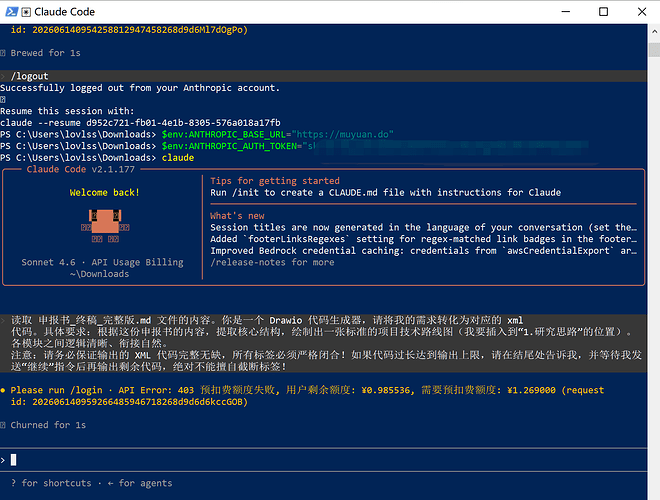Click the window title 'Claude Code'

coord(64,12)
